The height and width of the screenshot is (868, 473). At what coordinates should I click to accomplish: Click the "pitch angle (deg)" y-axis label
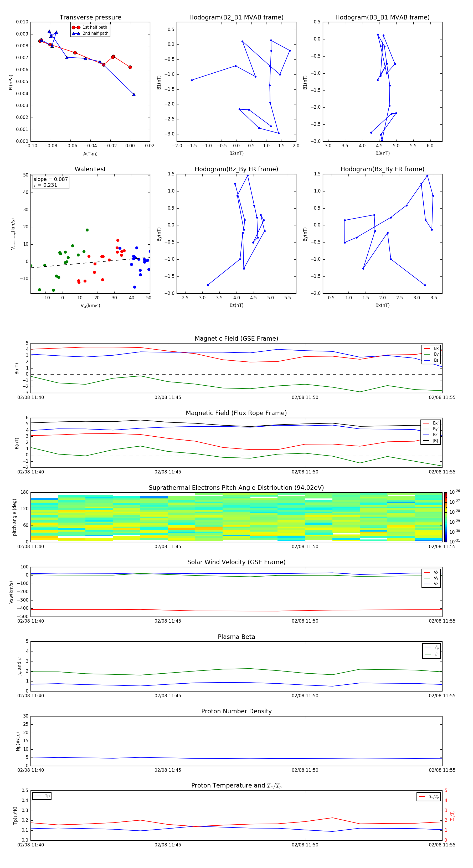pos(14,517)
